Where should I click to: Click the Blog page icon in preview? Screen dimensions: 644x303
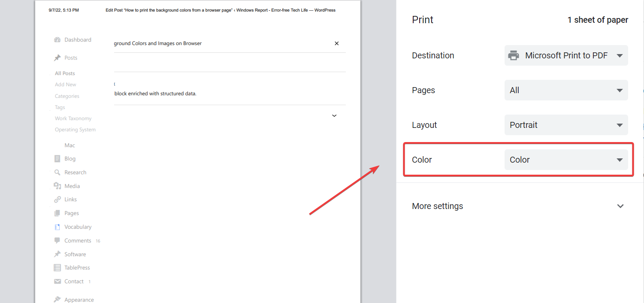tap(57, 159)
